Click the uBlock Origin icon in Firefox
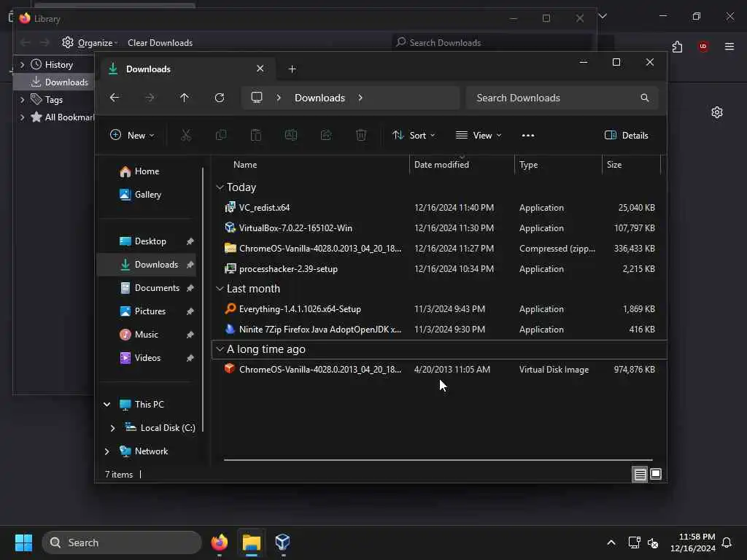 (703, 46)
